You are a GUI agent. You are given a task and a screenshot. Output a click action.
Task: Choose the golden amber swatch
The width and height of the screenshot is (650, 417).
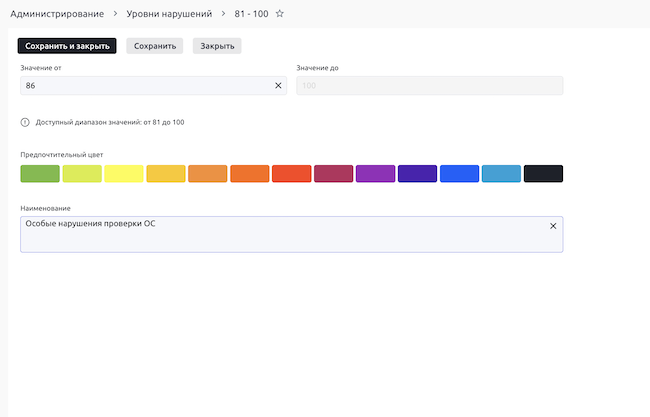(x=166, y=174)
